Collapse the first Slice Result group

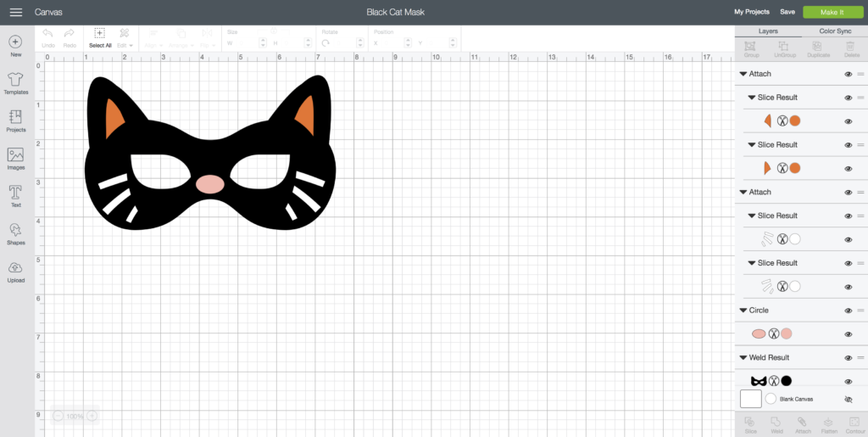(752, 98)
